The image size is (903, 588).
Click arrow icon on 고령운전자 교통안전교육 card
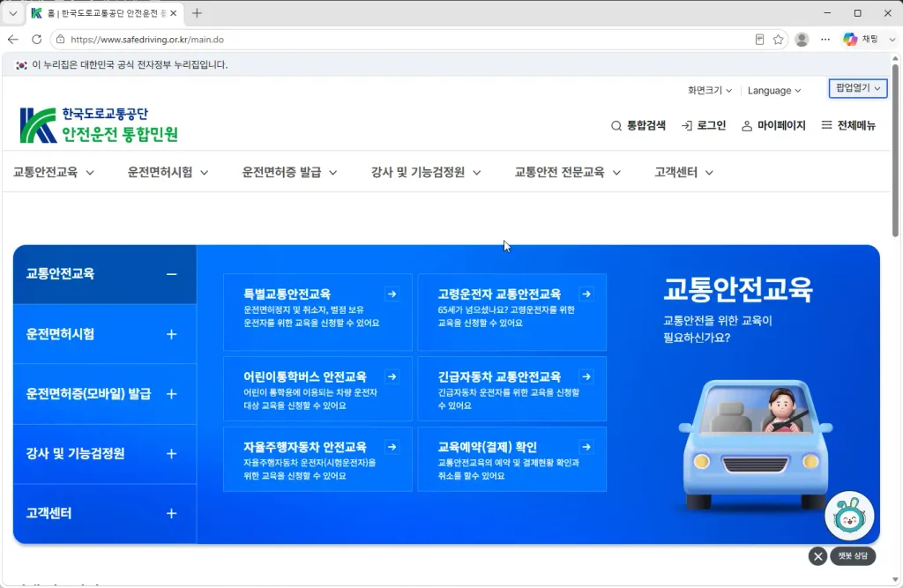point(586,294)
